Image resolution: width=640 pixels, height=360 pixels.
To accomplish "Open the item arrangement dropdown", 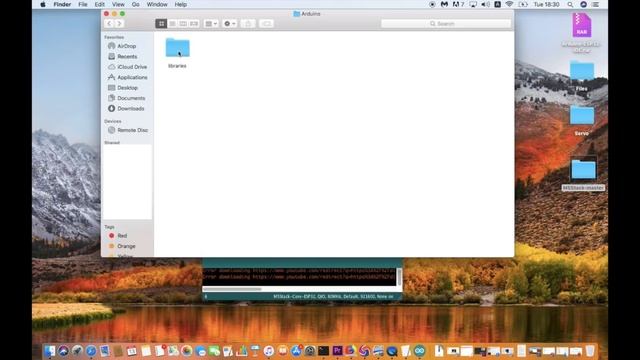I will click(211, 24).
